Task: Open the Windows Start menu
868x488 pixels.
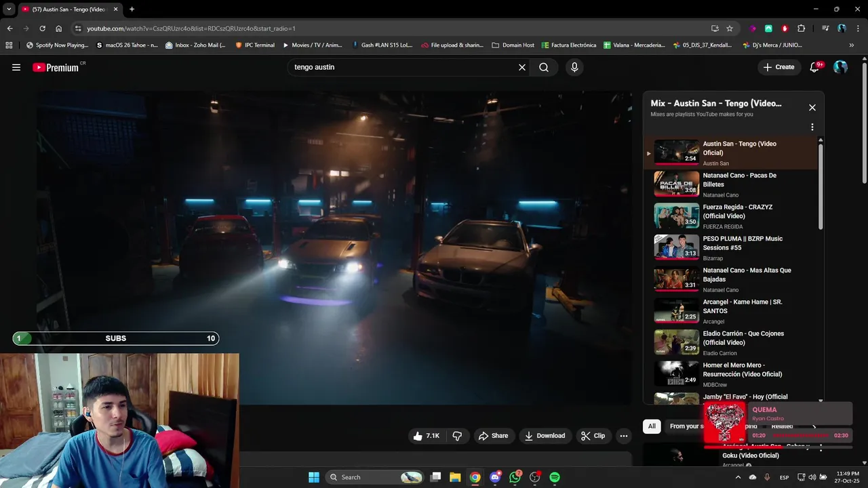Action: pyautogui.click(x=313, y=477)
